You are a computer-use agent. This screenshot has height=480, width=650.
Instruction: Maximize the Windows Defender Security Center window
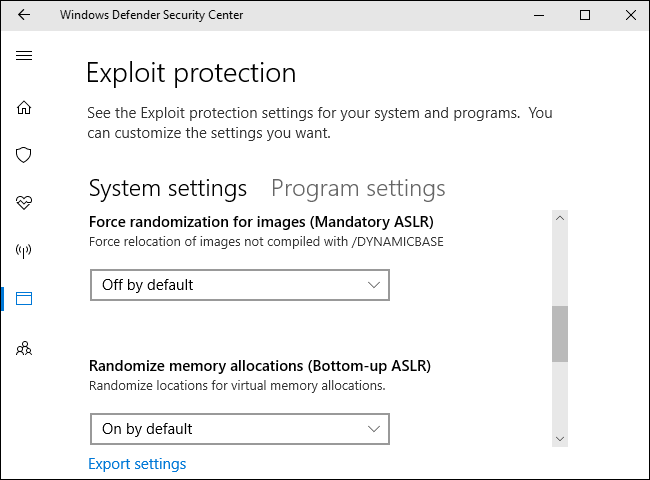tap(585, 15)
